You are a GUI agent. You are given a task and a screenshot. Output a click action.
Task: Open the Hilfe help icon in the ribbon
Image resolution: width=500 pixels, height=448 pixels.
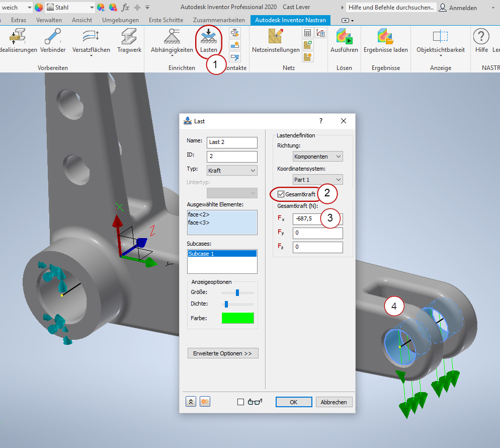[481, 40]
